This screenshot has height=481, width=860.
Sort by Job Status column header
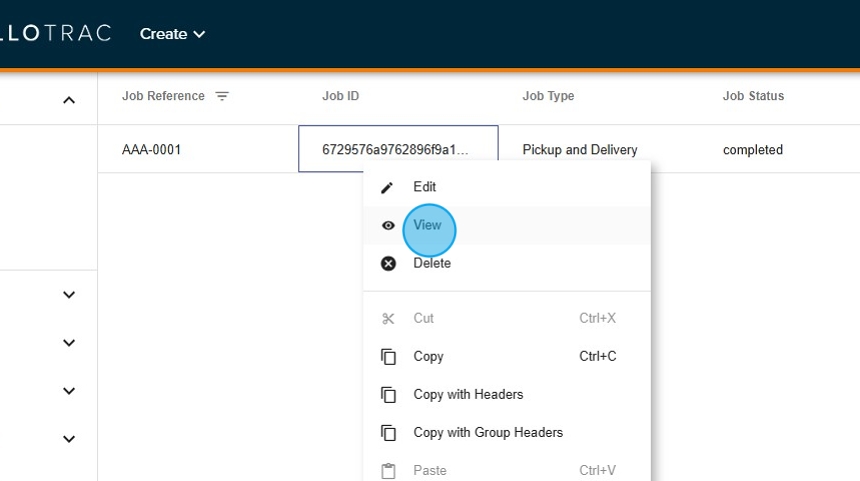pyautogui.click(x=753, y=97)
